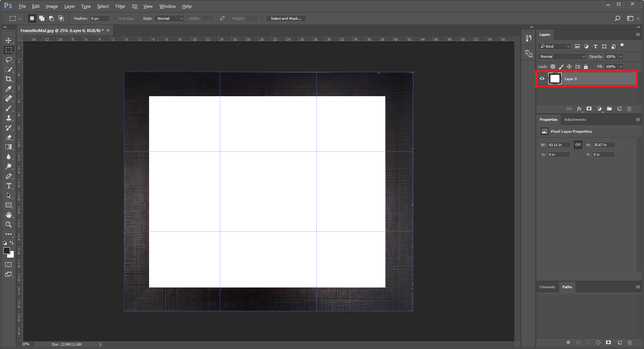Select the Hand tool
Viewport: 644px width, 349px height.
click(x=9, y=215)
